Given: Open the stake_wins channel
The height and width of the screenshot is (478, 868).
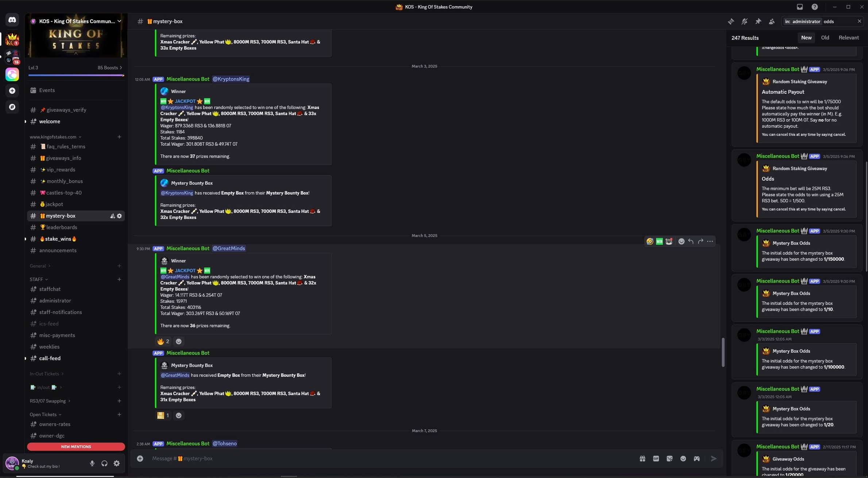Looking at the screenshot, I should [x=76, y=239].
